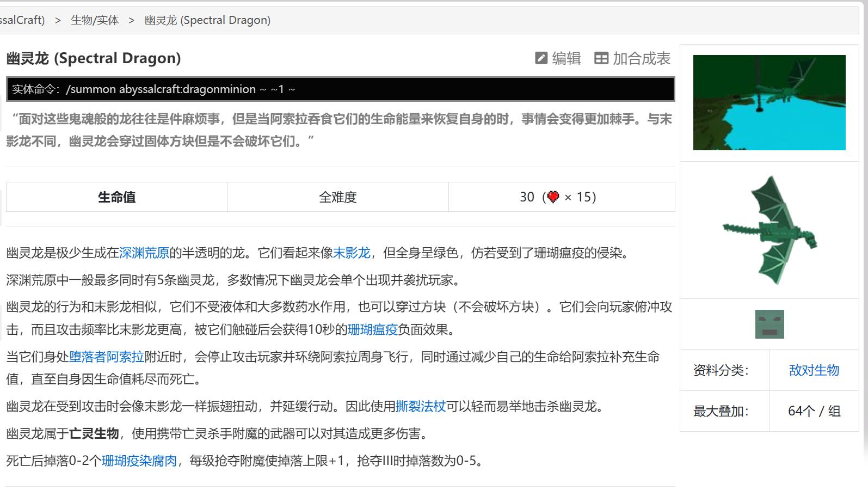Click the 幽灵龙 (Spectral Dragon) breadcrumb
868x490 pixels.
(207, 20)
